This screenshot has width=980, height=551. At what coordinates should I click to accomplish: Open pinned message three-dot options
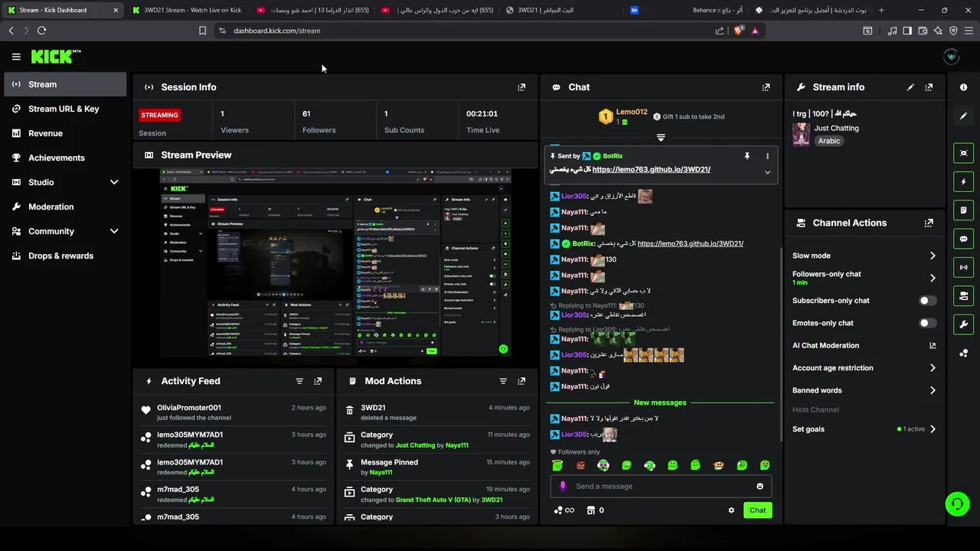(767, 156)
